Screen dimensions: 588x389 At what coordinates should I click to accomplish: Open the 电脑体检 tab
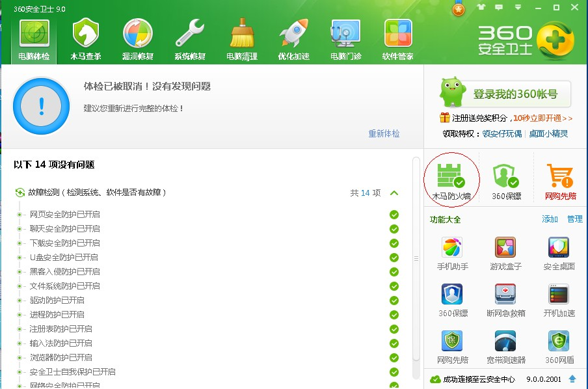[34, 40]
